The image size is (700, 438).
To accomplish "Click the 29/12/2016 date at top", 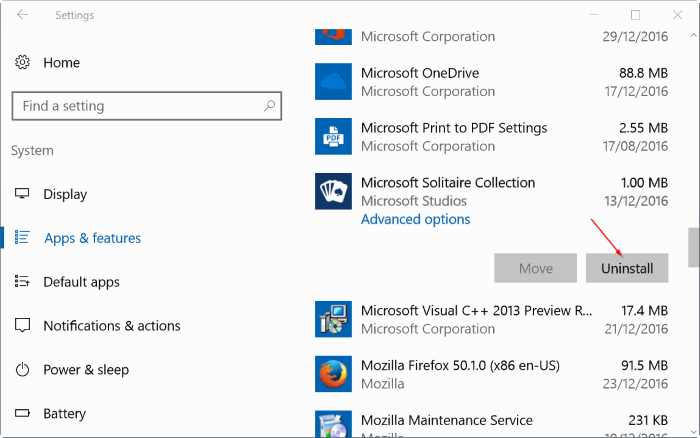I will (635, 36).
